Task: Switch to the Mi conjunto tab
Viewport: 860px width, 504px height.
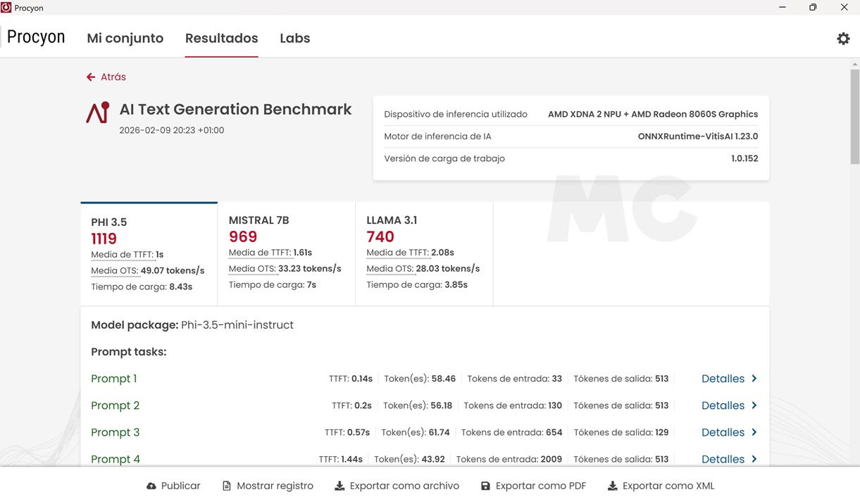Action: pos(125,39)
